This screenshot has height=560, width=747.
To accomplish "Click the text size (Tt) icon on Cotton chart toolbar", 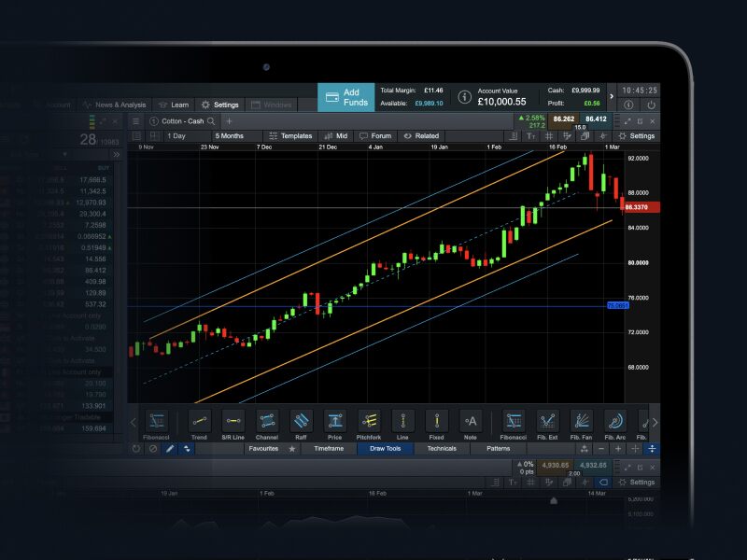I will pyautogui.click(x=530, y=136).
